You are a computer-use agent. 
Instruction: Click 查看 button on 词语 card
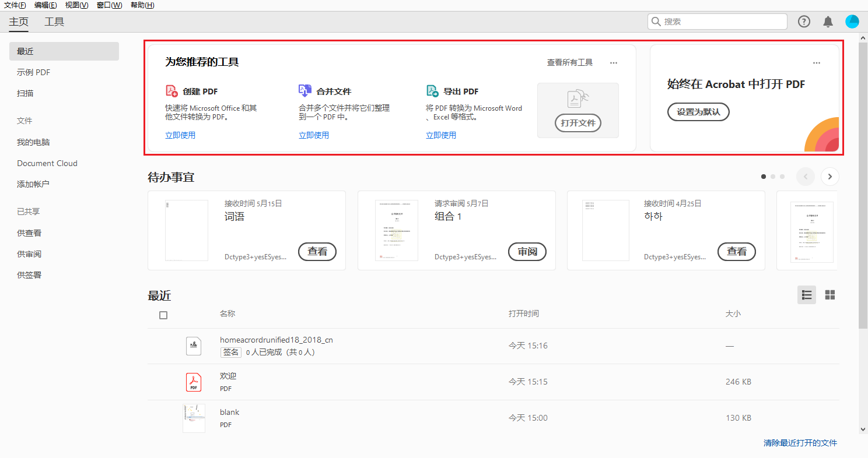[317, 252]
